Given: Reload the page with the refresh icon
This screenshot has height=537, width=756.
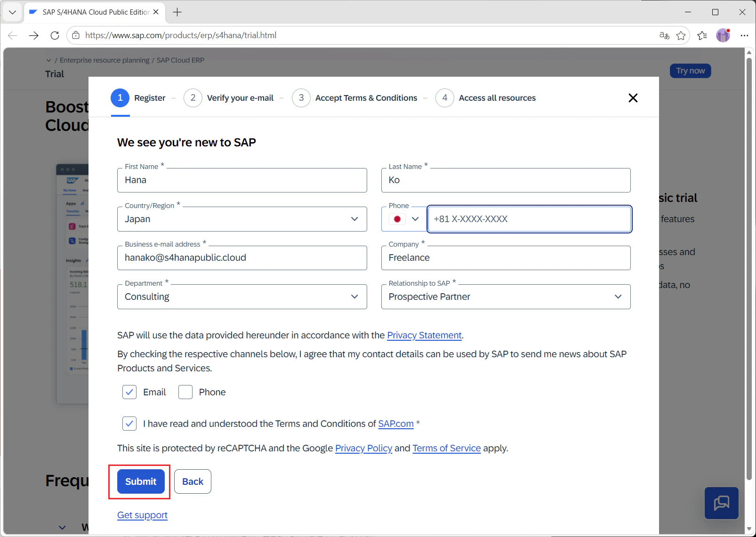Looking at the screenshot, I should point(55,35).
